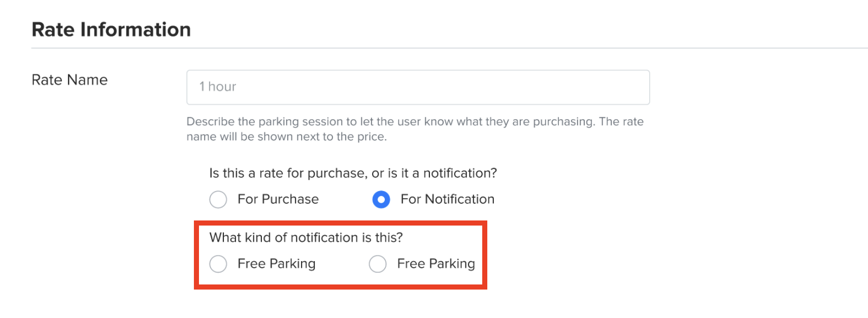The image size is (868, 318).
Task: Click the rate name helper description text
Action: pos(415,129)
